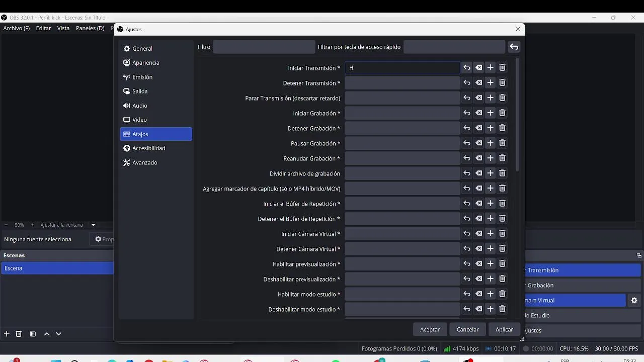Close the Ajustes dialog
Viewport: 644px width, 362px height.
click(x=518, y=29)
